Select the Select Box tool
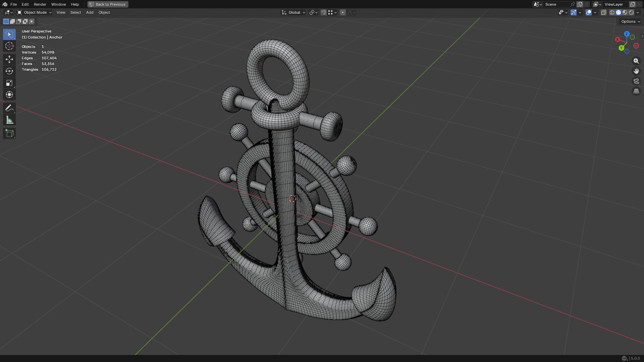Screen dimensions: 644x362 9,34
